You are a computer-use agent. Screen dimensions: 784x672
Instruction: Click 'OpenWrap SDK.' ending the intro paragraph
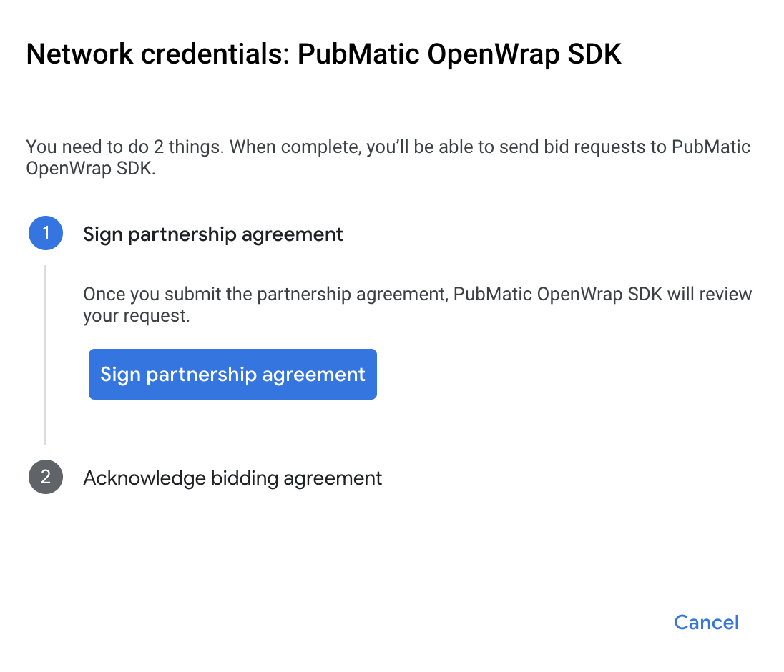90,169
